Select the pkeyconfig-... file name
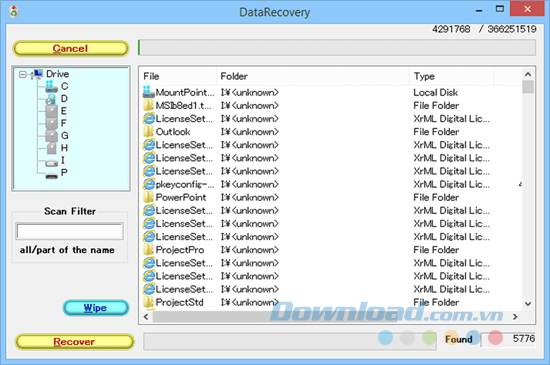 tap(185, 184)
